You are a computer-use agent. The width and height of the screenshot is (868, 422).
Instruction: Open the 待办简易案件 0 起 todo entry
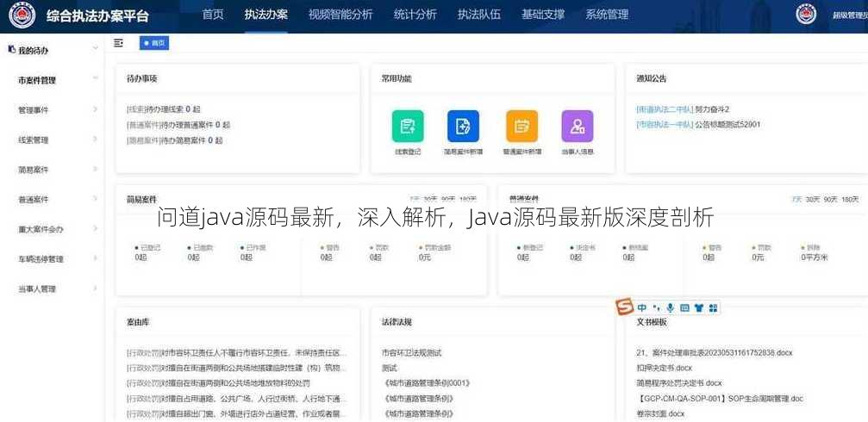click(174, 140)
